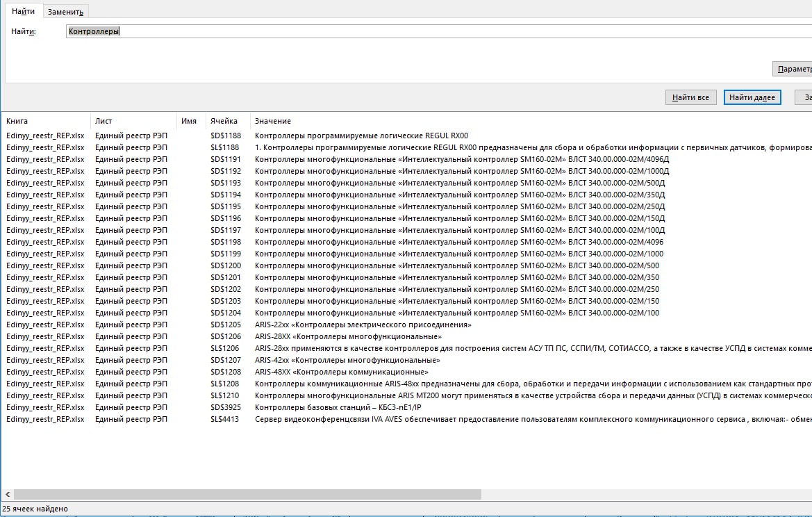Click left arrow of horizontal scrollbar
Viewport: 812px width, 517px height.
[x=7, y=495]
